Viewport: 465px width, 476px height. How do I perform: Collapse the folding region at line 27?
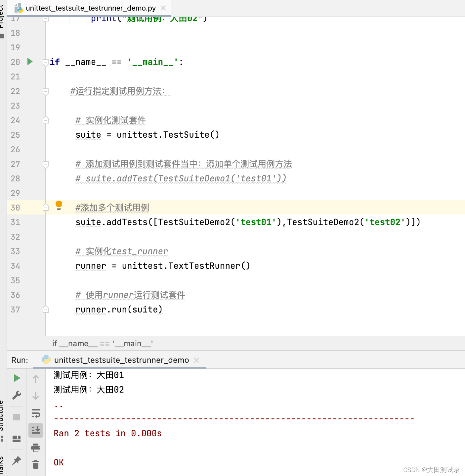[x=45, y=165]
